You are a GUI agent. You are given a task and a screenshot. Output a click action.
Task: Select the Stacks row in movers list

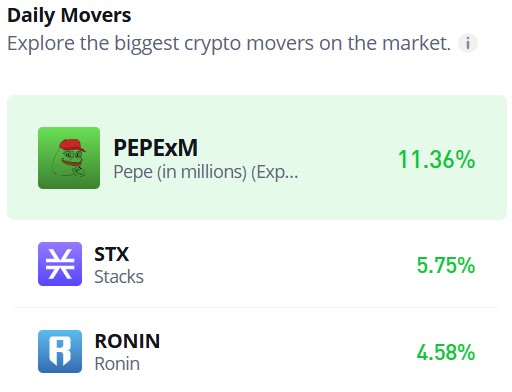[x=257, y=264]
